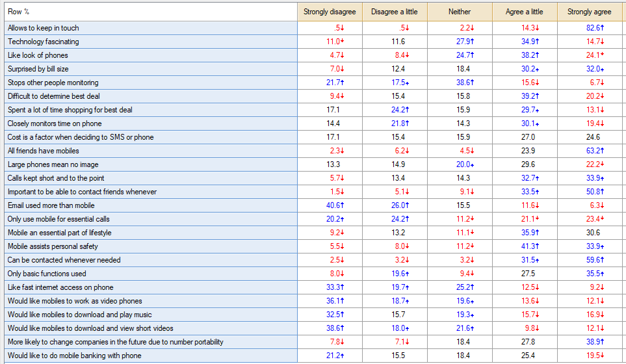Select the Agree a little column header
The width and height of the screenshot is (626, 364).
[x=525, y=12]
